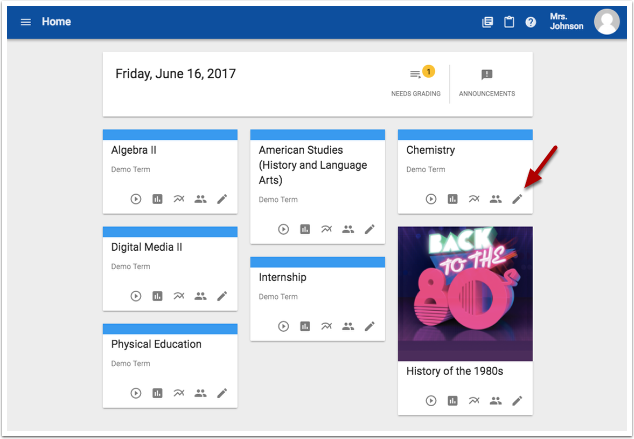Click the play icon on Digital Media II
The image size is (634, 439).
pyautogui.click(x=136, y=296)
